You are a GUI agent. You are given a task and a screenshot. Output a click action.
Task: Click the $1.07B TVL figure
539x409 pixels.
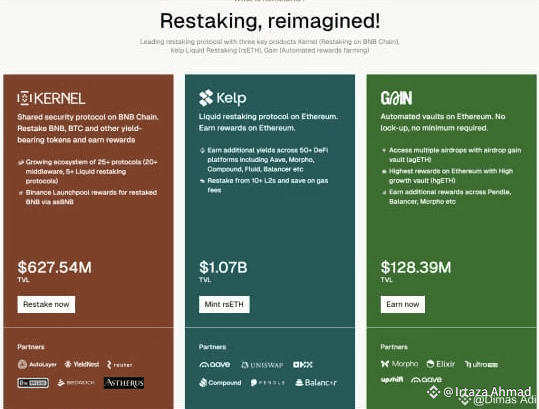point(223,267)
